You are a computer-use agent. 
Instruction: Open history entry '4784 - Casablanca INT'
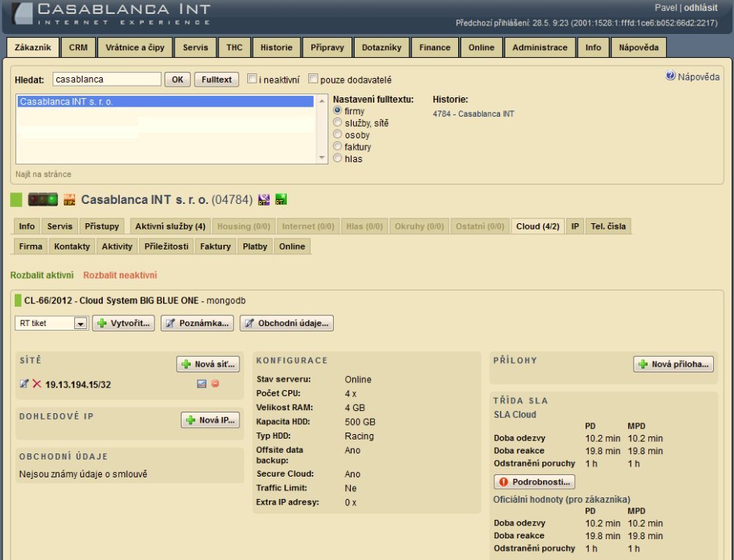click(474, 114)
